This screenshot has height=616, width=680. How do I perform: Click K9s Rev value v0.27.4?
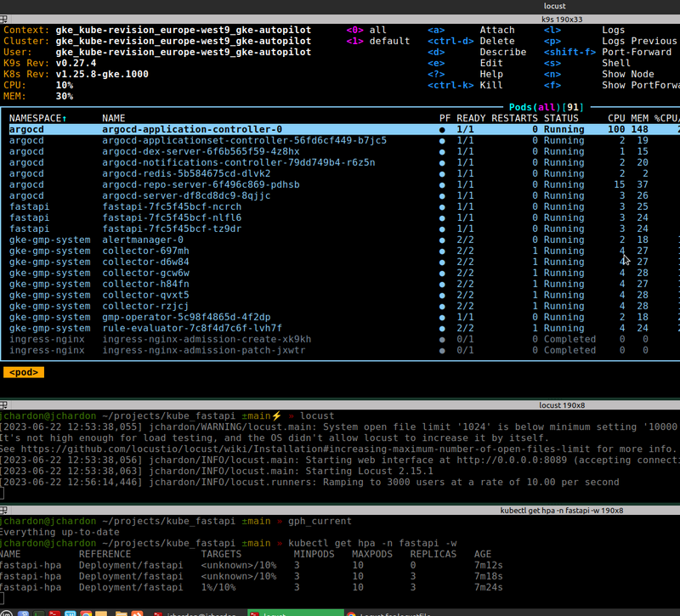click(x=76, y=63)
